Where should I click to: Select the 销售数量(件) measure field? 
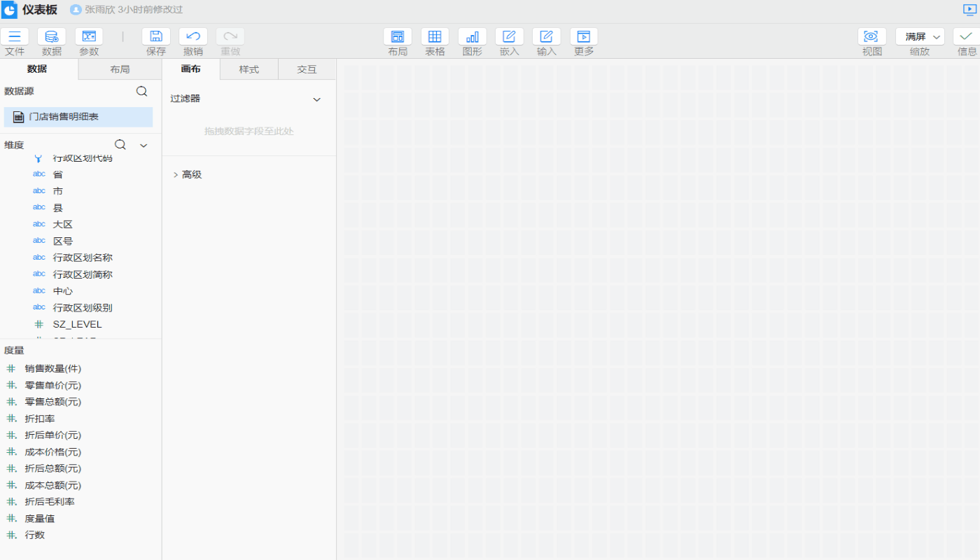[x=53, y=369]
